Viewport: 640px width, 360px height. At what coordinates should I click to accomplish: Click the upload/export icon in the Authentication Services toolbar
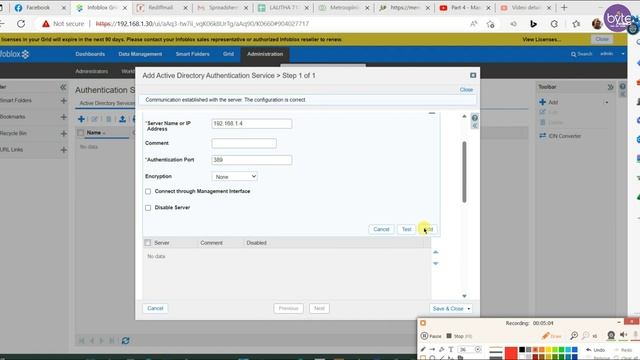coord(122,119)
